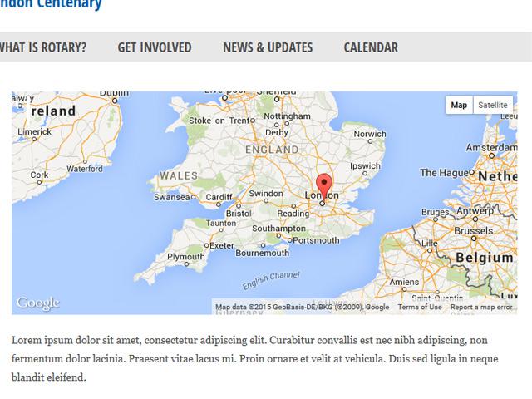Click the Limerick city label
The height and width of the screenshot is (399, 532).
(x=35, y=131)
